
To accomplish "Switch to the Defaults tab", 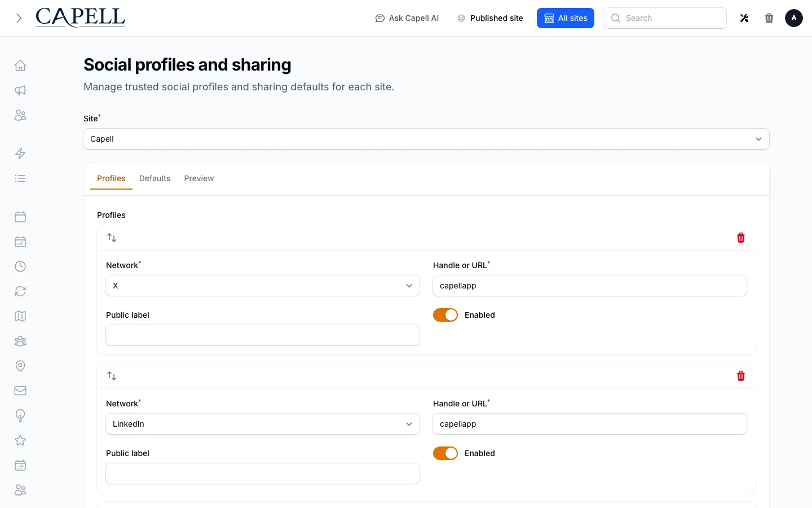I will click(x=155, y=178).
